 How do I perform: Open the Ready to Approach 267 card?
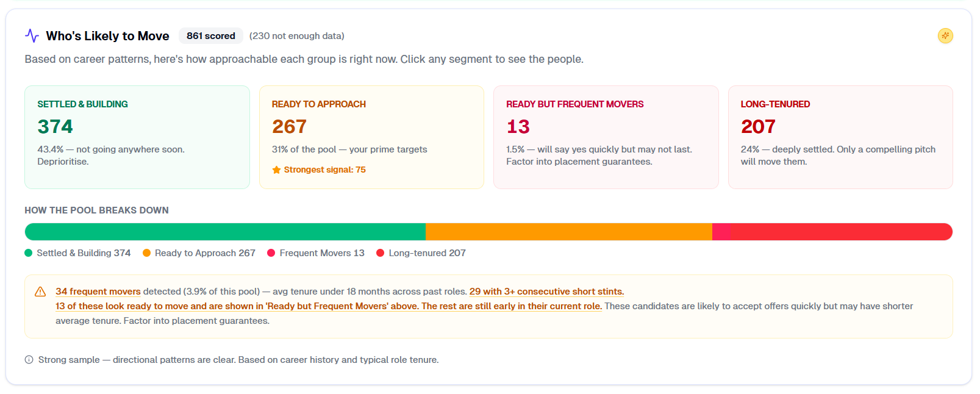pos(371,137)
